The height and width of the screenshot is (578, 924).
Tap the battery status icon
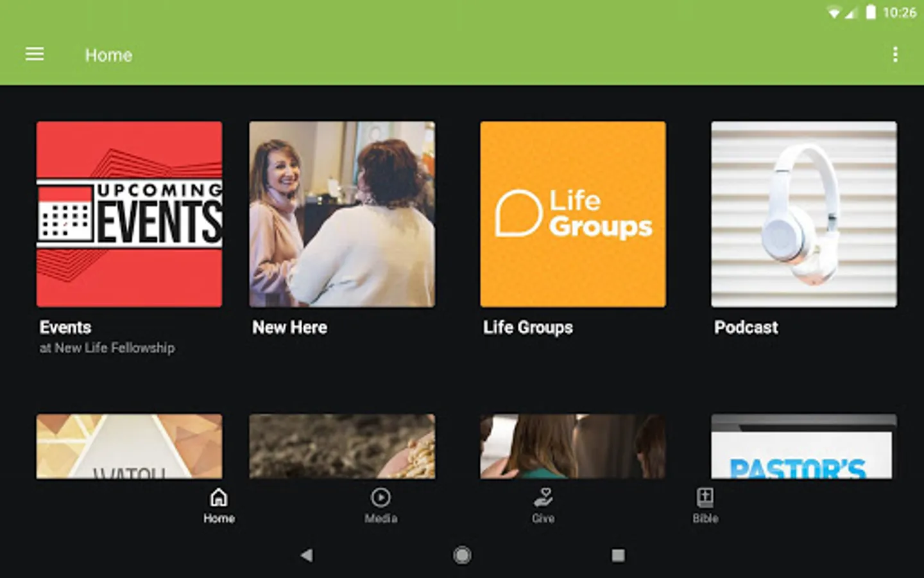(x=871, y=12)
